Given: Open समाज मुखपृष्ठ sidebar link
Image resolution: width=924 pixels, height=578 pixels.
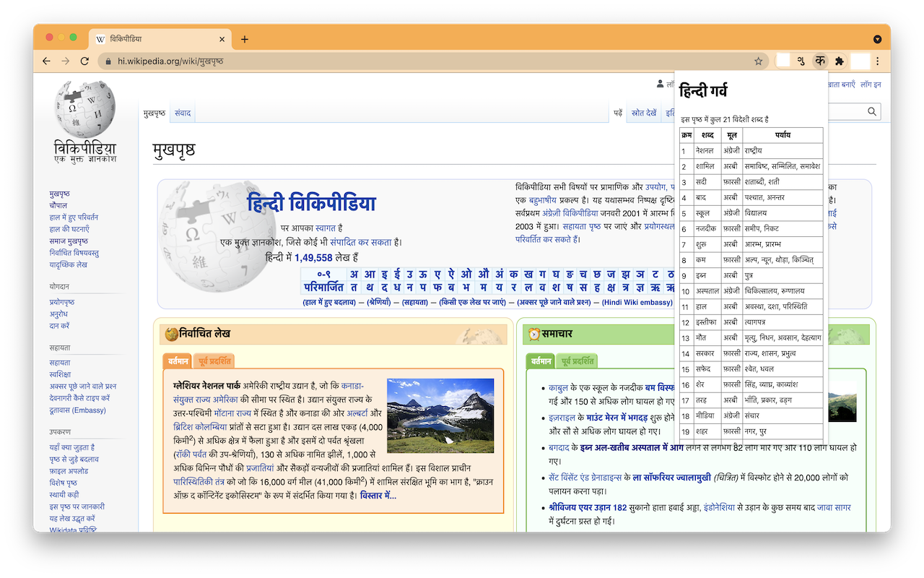Looking at the screenshot, I should [x=69, y=241].
